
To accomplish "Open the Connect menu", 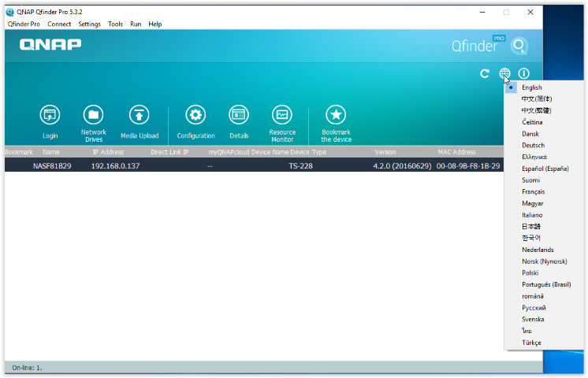I will click(59, 24).
